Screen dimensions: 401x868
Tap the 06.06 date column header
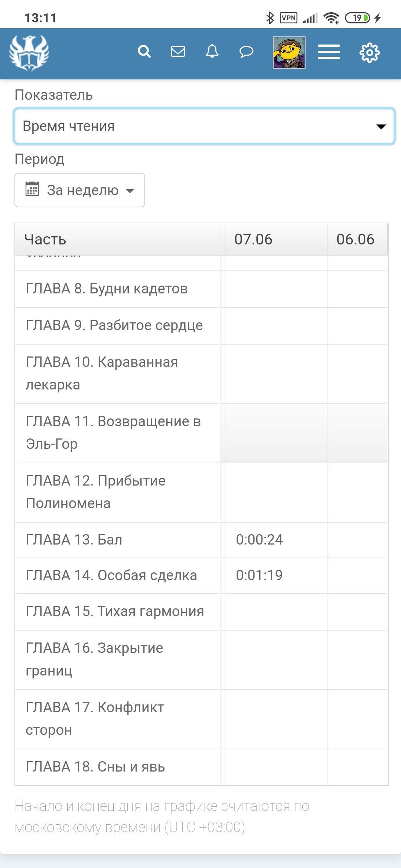[x=356, y=239]
